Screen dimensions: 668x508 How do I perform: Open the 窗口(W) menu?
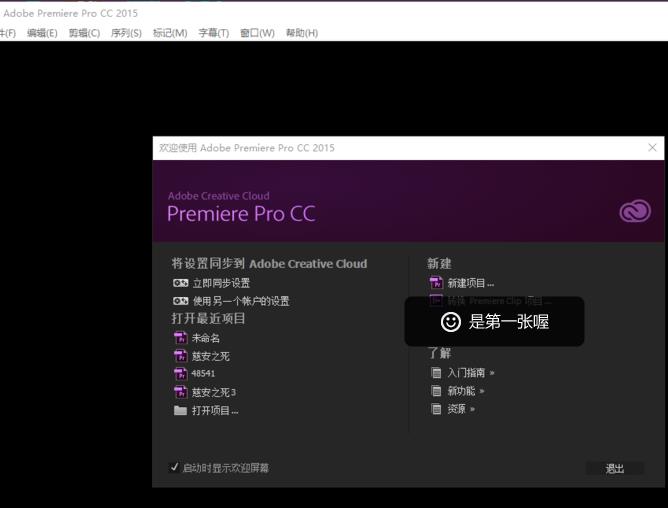click(x=257, y=33)
